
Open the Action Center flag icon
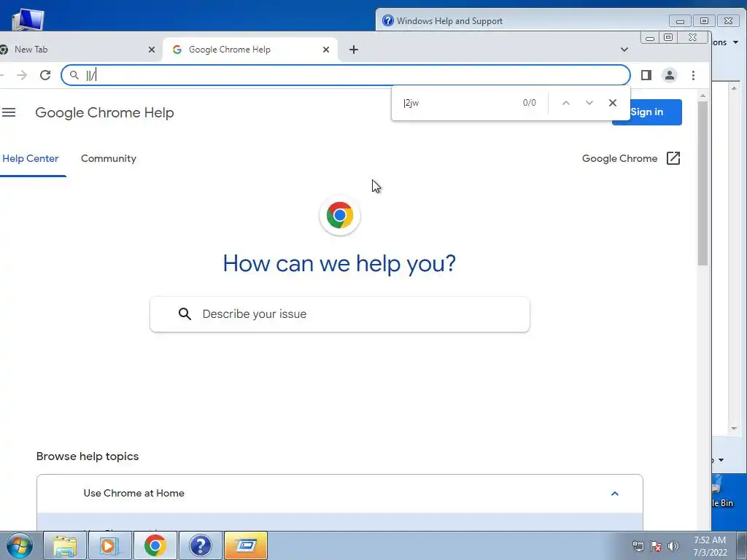coord(656,546)
